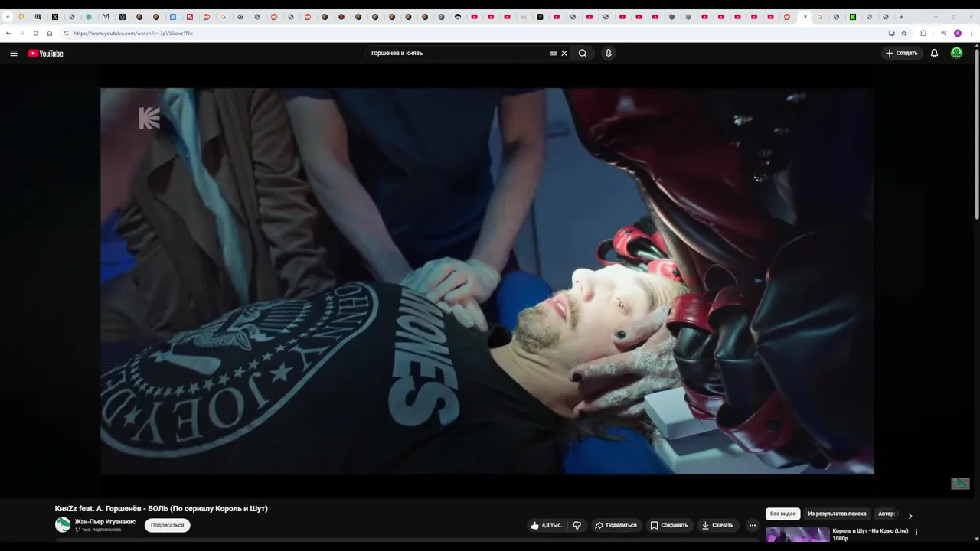Open the tab search dropdown arrow
Viewport: 980px width, 551px height.
click(8, 17)
